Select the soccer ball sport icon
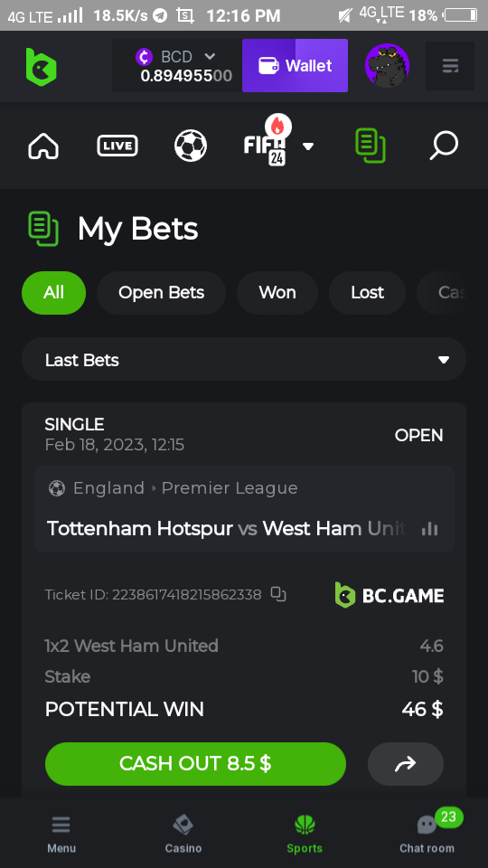Viewport: 488px width, 868px height. click(191, 146)
